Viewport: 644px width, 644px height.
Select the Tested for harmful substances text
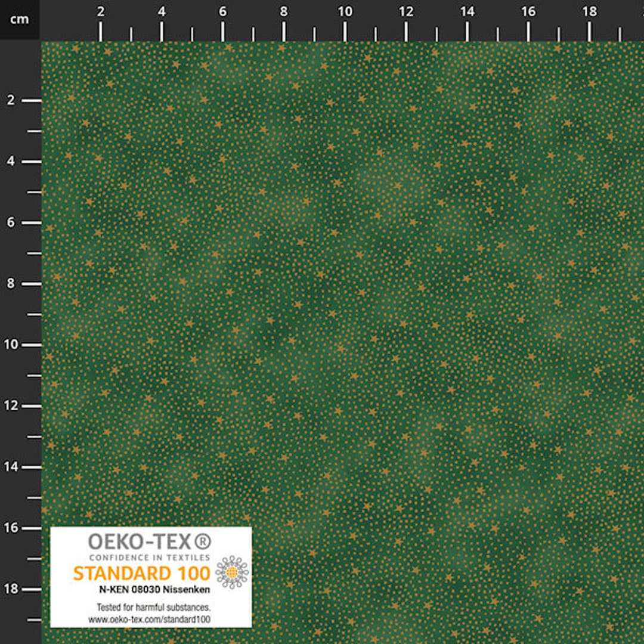tap(154, 606)
